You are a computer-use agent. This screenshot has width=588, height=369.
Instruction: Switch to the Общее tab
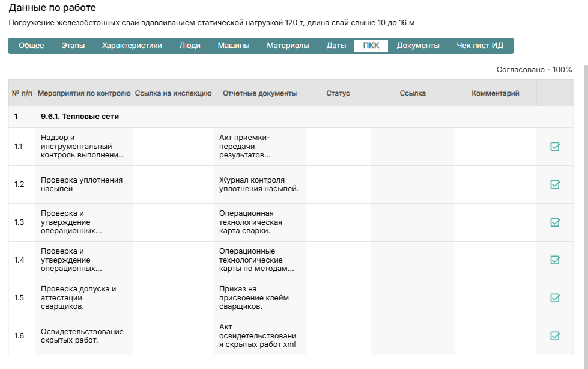coord(31,46)
